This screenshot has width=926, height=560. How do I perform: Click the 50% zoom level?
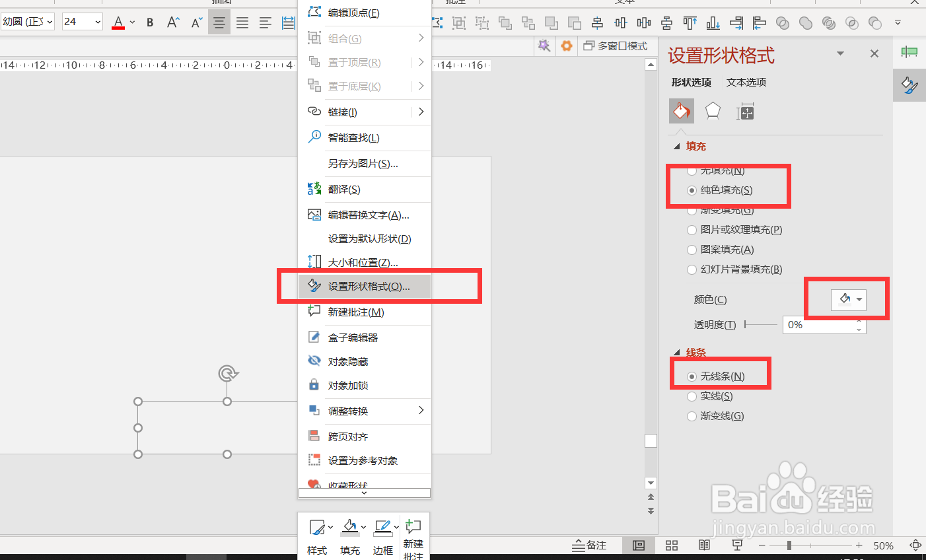coord(883,545)
